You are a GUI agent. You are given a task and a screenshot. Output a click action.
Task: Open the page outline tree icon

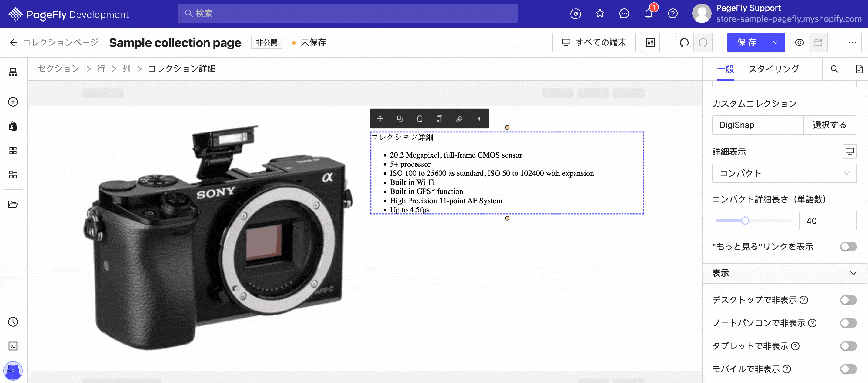[x=13, y=72]
